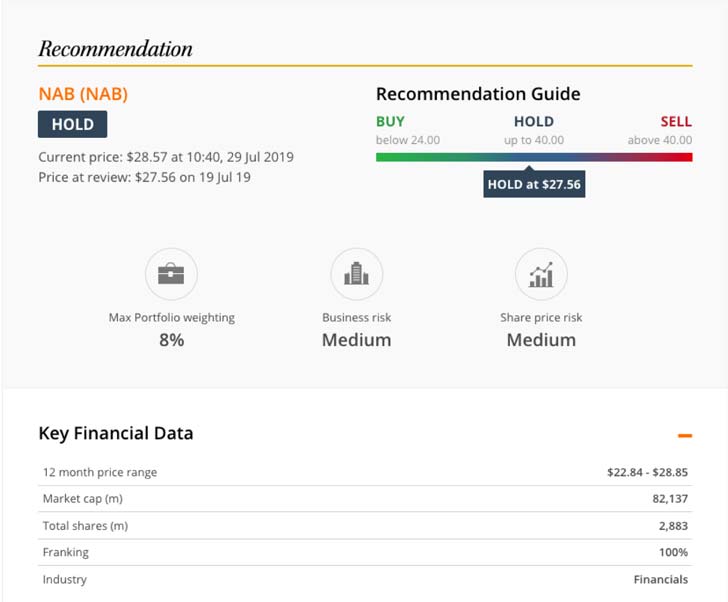Click the Key Financial Data heading
This screenshot has height=602, width=728.
coord(116,434)
